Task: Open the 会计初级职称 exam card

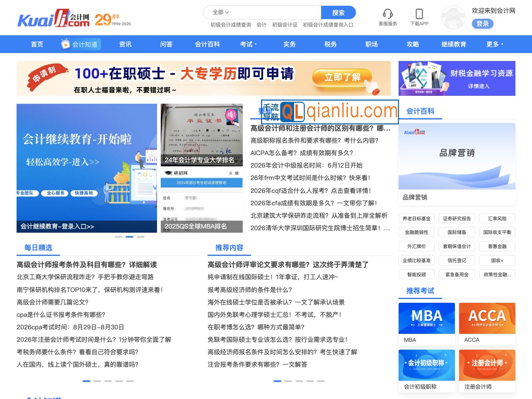Action: coord(426,365)
